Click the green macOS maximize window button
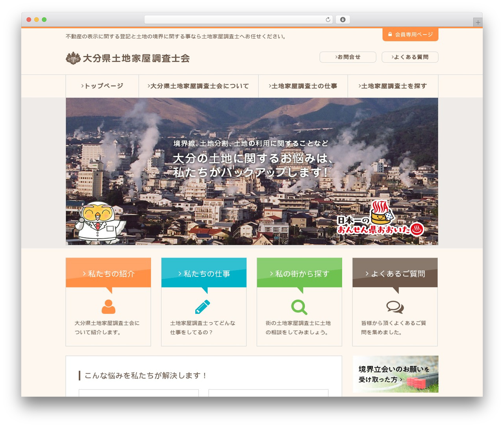The image size is (504, 427). [44, 20]
